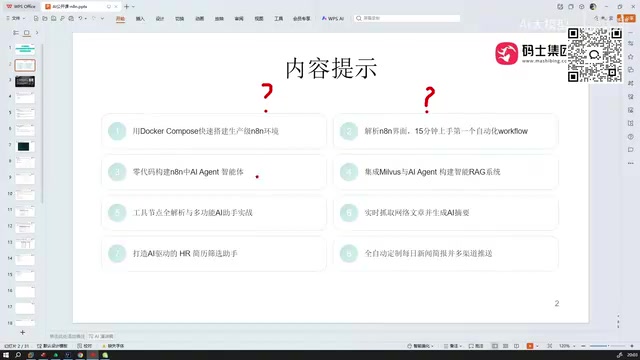Open the 设计 ribbon tab
The image size is (640, 360).
pyautogui.click(x=160, y=19)
